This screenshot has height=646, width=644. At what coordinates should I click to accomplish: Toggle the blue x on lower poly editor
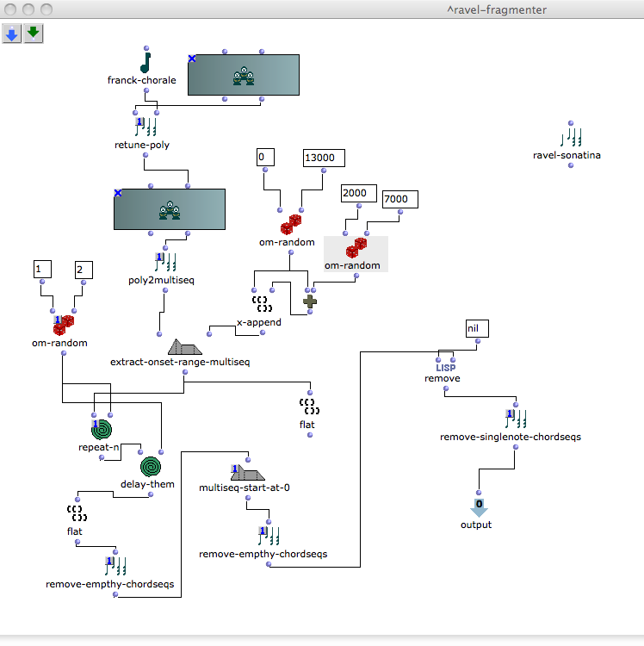tap(118, 193)
